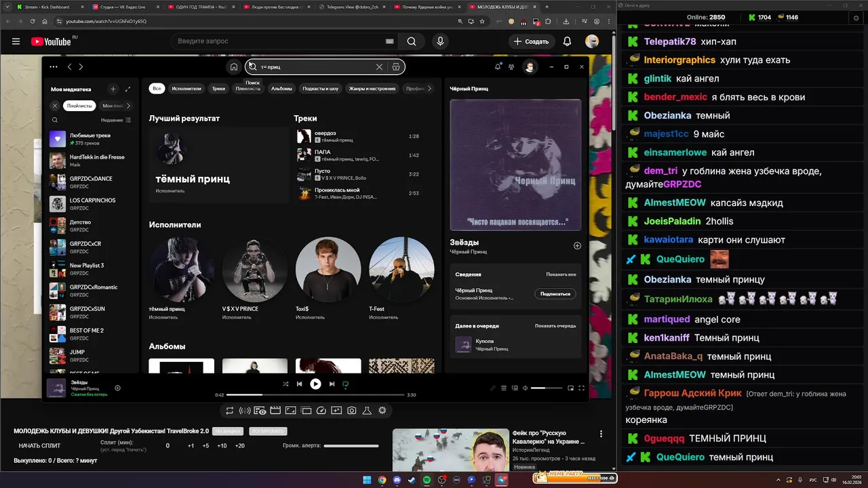The image size is (868, 488).
Task: Toggle the Плейлисты library filter
Action: pos(79,106)
